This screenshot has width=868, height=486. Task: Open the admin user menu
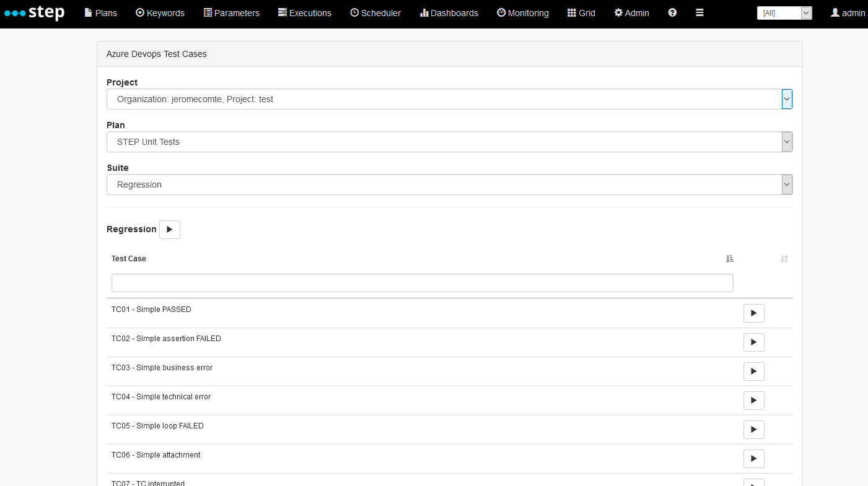[x=848, y=12]
